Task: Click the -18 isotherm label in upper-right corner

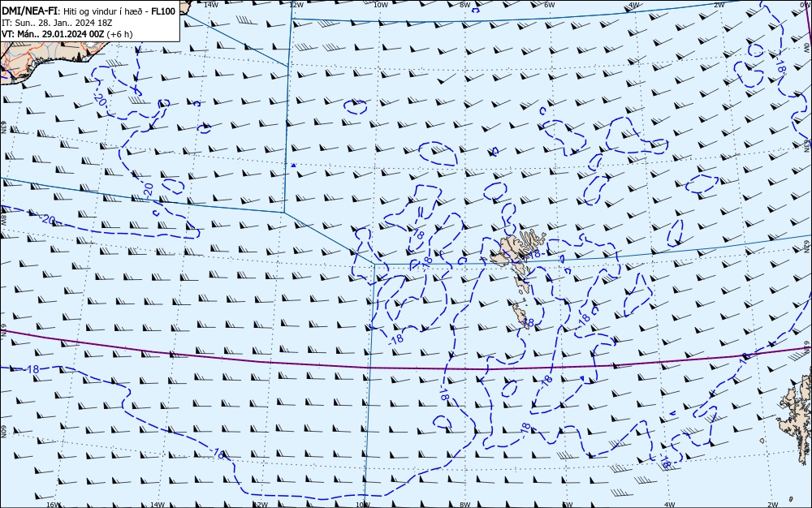Action: tap(780, 65)
